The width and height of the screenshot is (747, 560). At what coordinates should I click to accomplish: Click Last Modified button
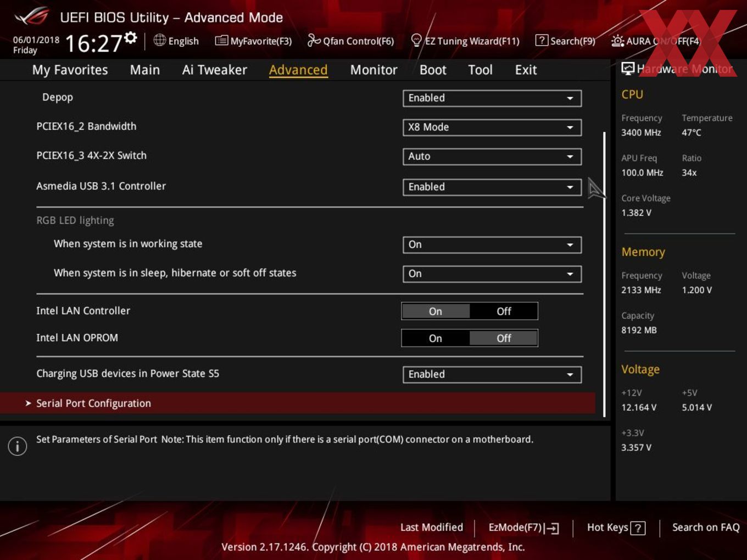[x=432, y=527]
